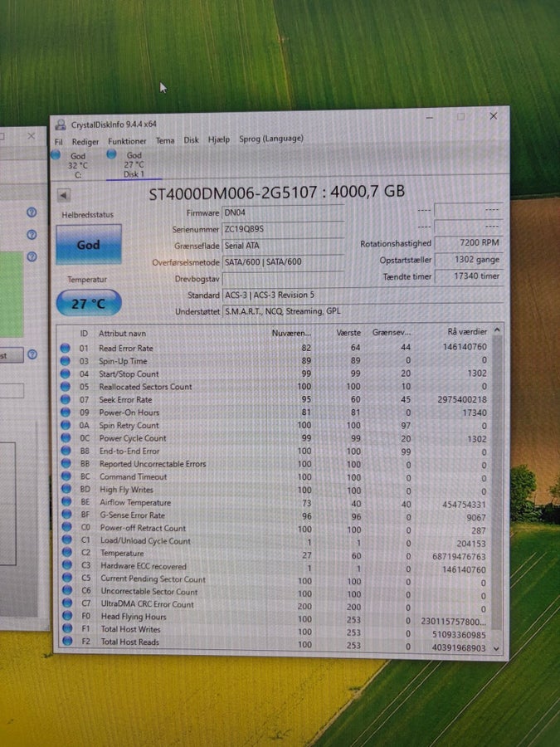Image resolution: width=560 pixels, height=747 pixels.
Task: Click the Attribut navn column header
Action: [123, 334]
